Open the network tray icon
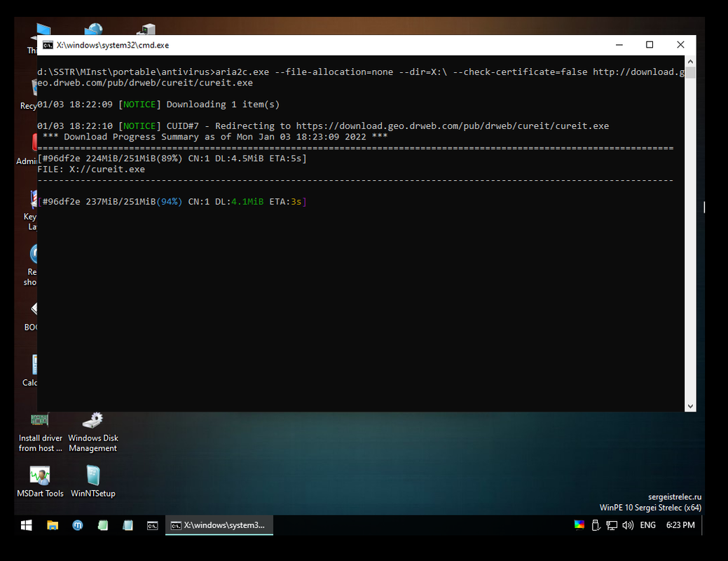 [612, 525]
